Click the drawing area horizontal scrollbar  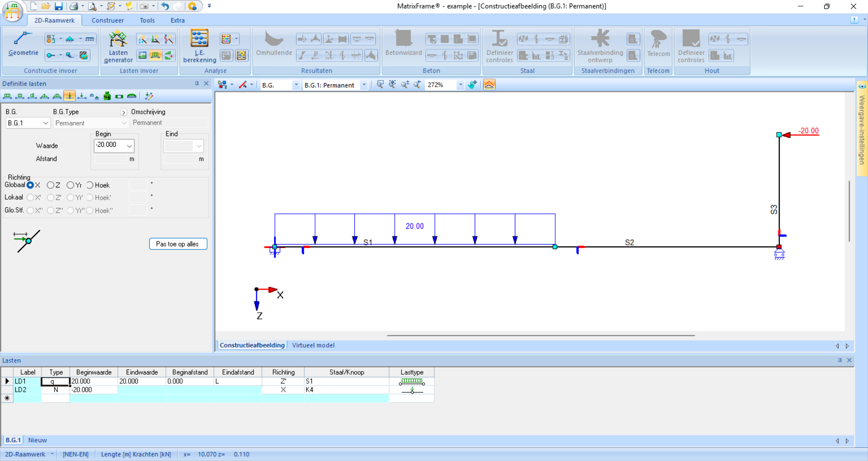(x=540, y=335)
